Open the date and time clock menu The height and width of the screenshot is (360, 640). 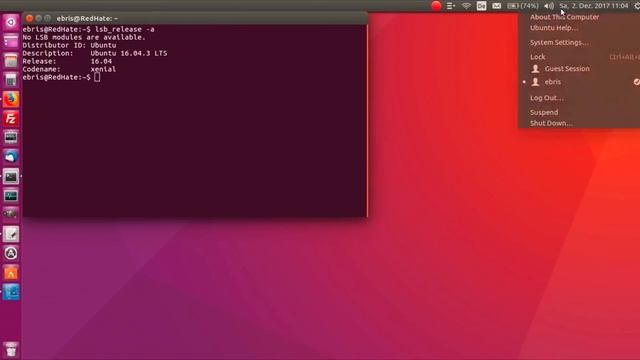pos(593,6)
